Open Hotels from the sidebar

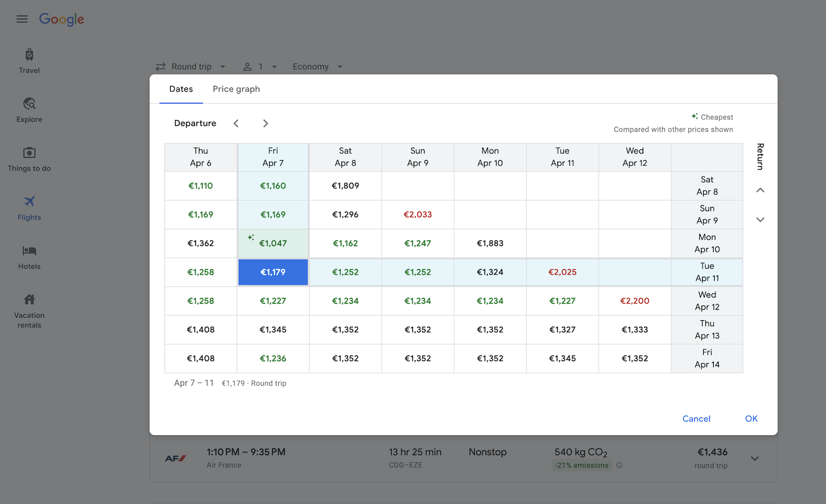29,257
